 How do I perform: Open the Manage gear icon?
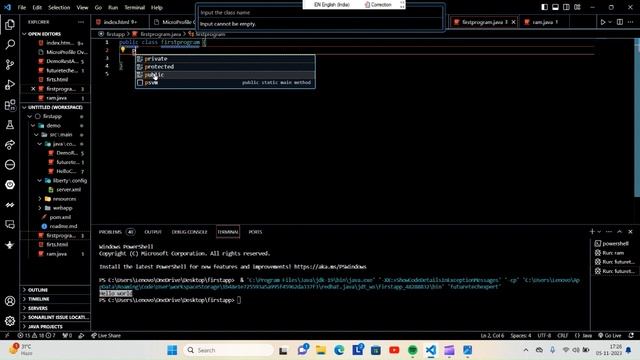point(10,321)
